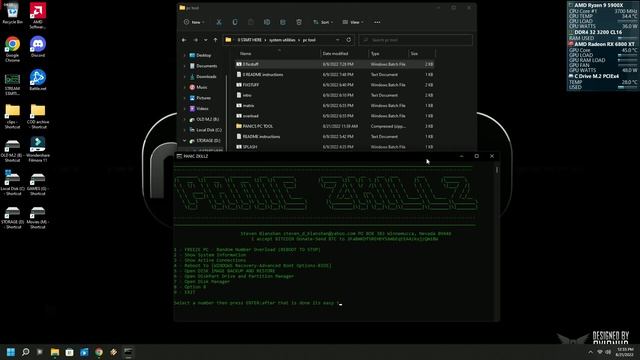The image size is (640, 360).
Task: Select the overload batch file
Action: point(335,116)
